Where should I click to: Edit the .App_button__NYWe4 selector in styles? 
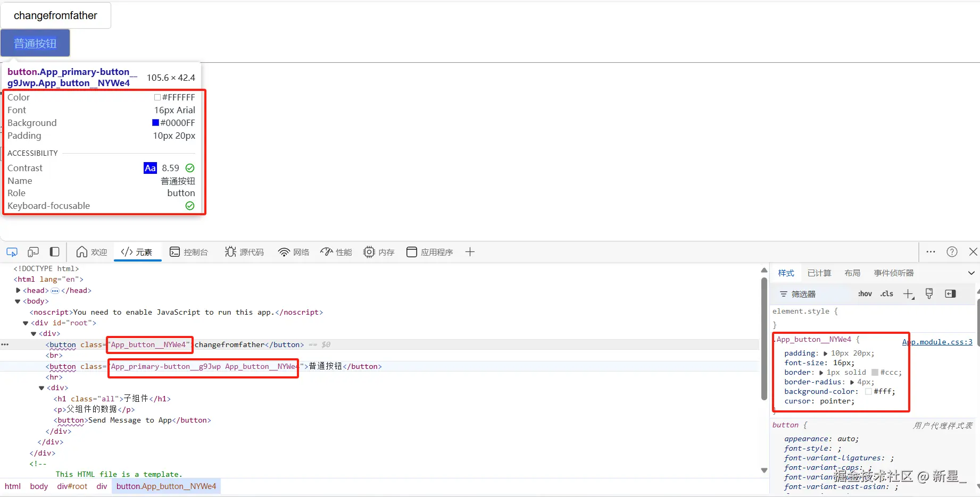pyautogui.click(x=812, y=340)
